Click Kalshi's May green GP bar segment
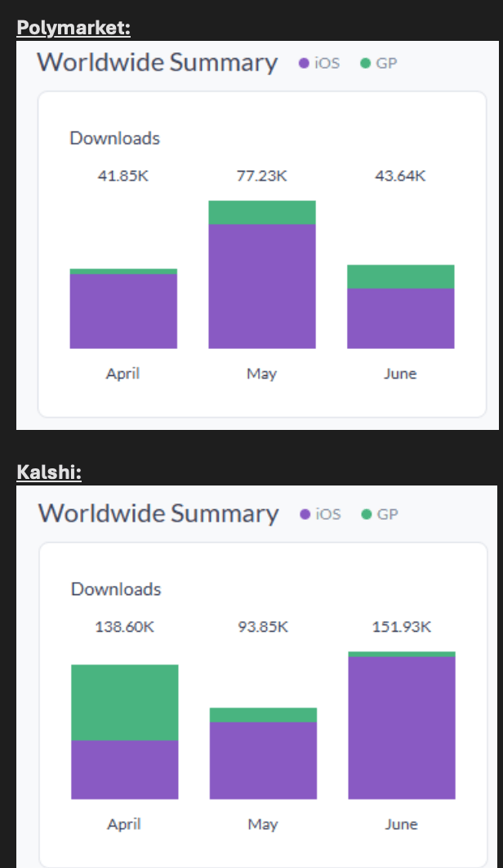 pos(263,714)
